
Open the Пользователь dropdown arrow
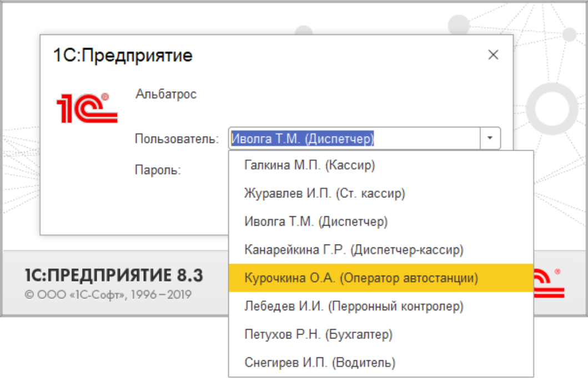point(490,138)
